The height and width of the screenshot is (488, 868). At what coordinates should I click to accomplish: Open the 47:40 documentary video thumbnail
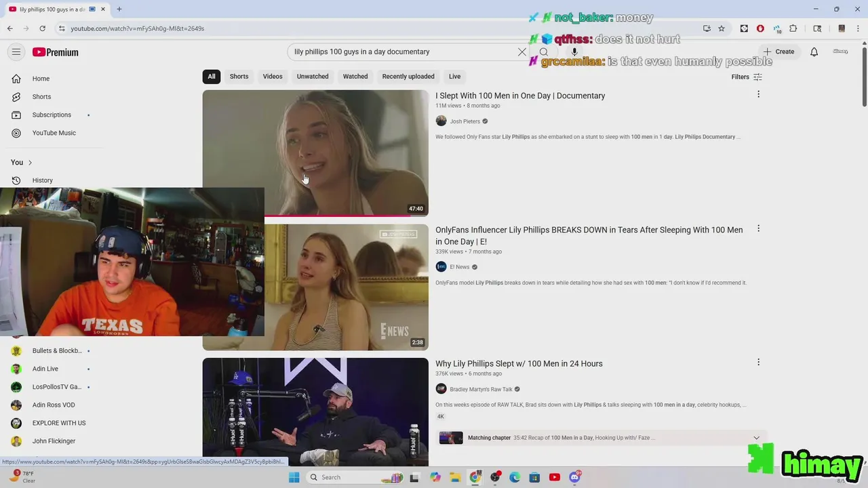(315, 153)
